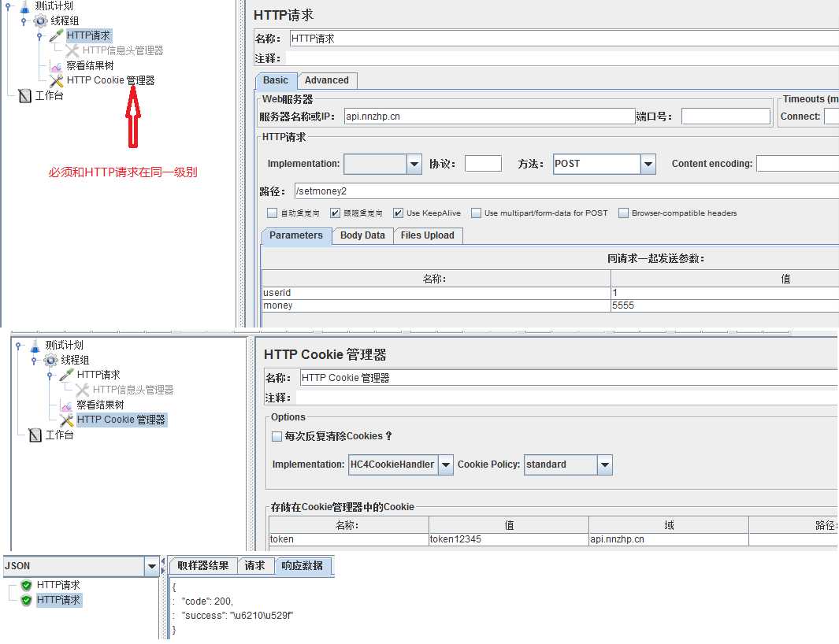Screen dimensions: 839x644
Task: Click greyed HTTP信息头管理器 icon in Cookie manager tree
Action: click(x=82, y=390)
